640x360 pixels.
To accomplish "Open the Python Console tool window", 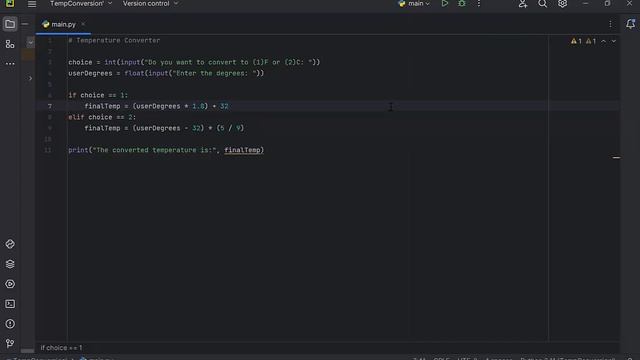I will coord(10,244).
